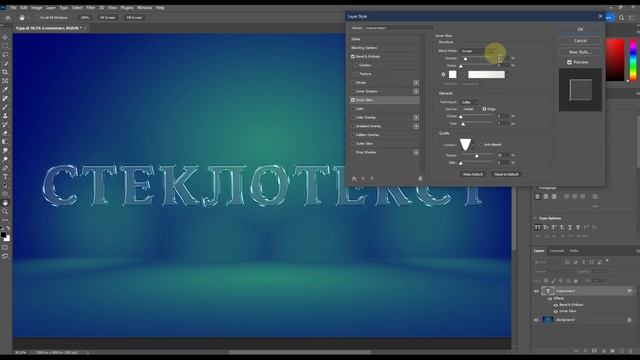Select the Brush tool
This screenshot has width=640, height=360.
(5, 107)
